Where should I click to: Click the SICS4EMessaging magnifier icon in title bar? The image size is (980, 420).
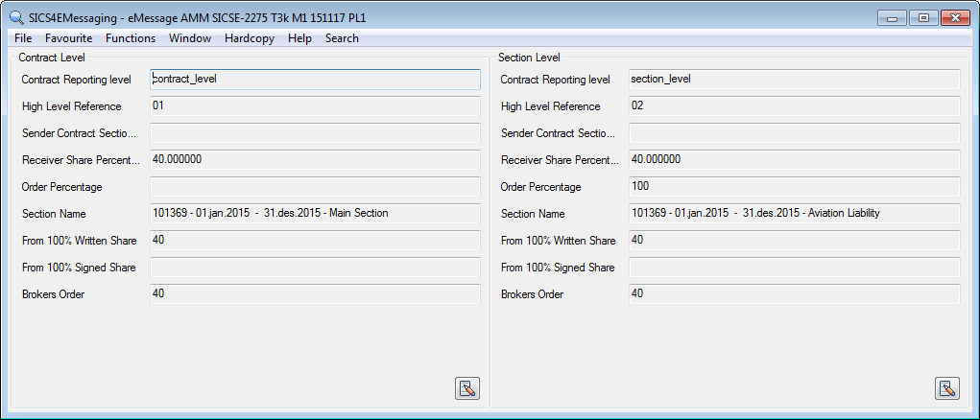[15, 18]
